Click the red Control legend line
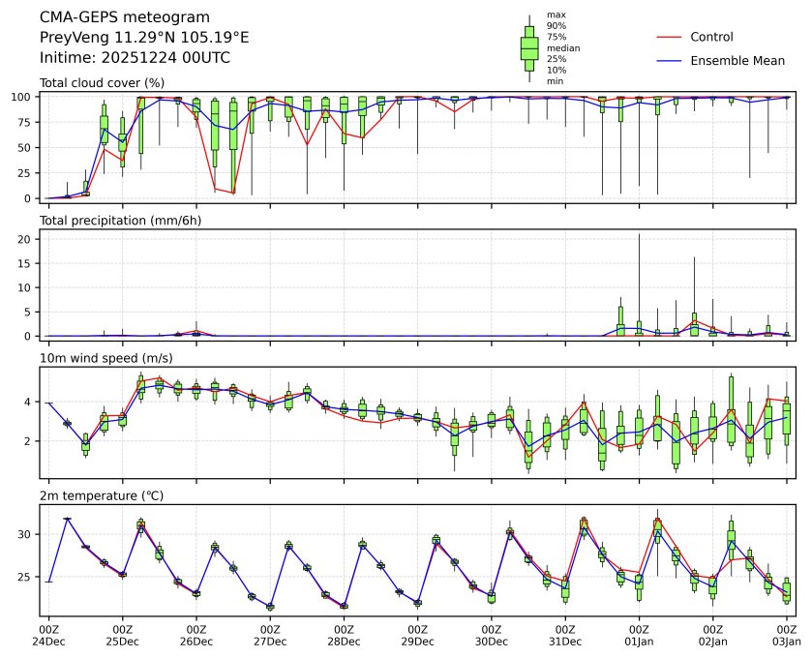Viewport: 812px width, 658px height. pos(671,37)
